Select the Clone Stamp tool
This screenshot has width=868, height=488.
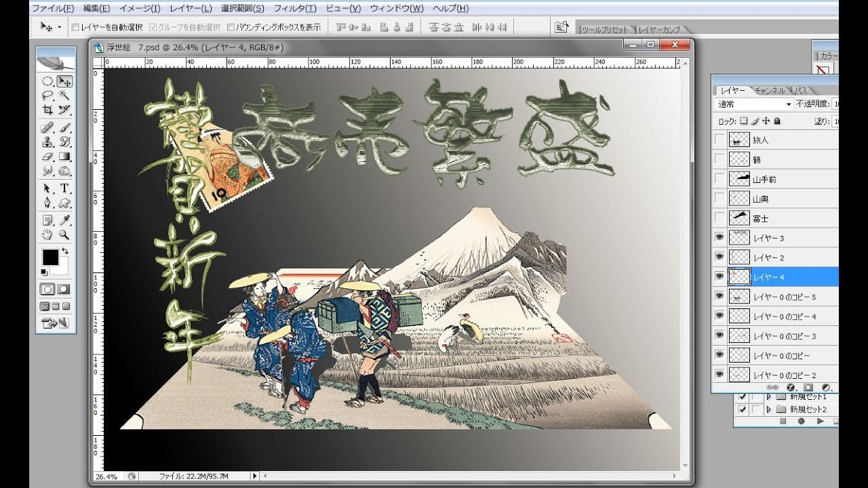[47, 142]
